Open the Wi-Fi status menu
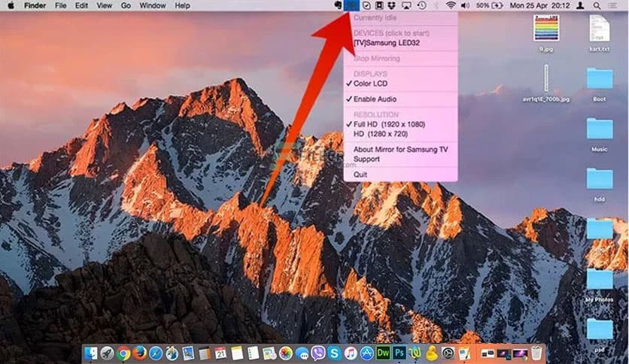Viewport: 629px width, 364px height. [451, 5]
